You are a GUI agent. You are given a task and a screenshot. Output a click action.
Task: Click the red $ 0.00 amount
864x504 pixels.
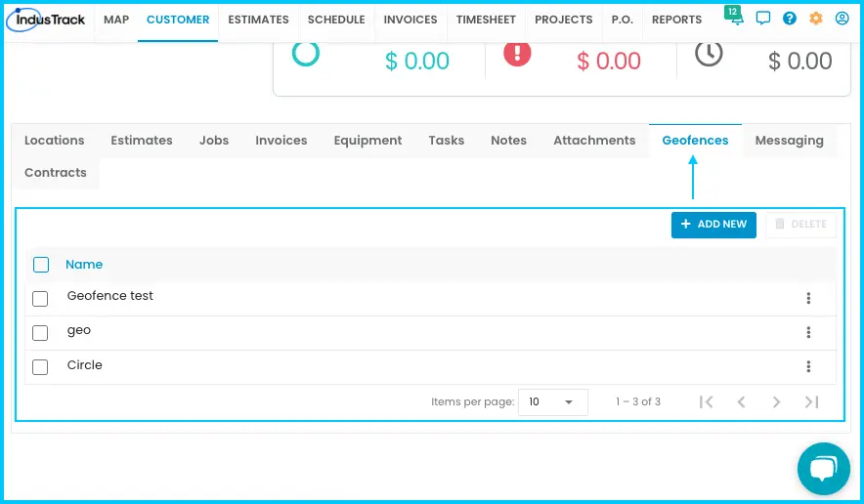click(608, 61)
